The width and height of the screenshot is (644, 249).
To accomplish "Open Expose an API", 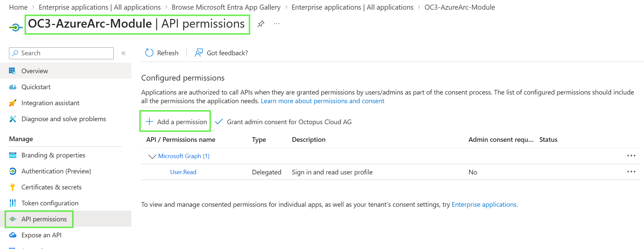I will tap(66, 235).
